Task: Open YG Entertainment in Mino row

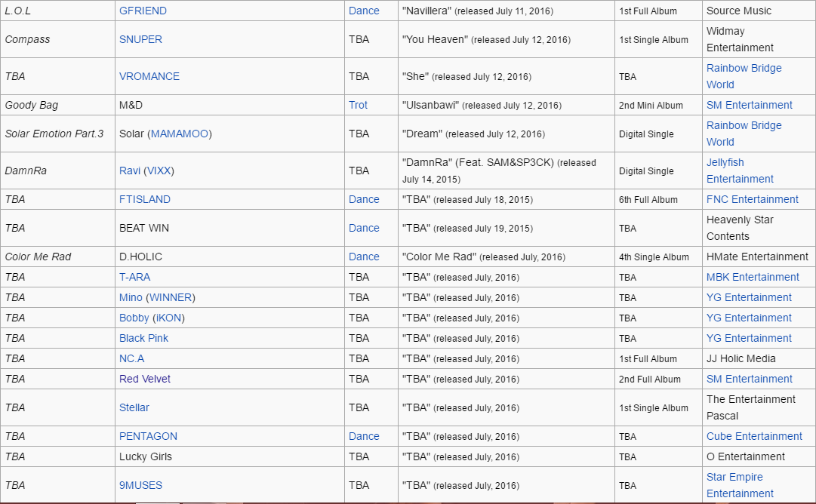Action: click(x=748, y=297)
